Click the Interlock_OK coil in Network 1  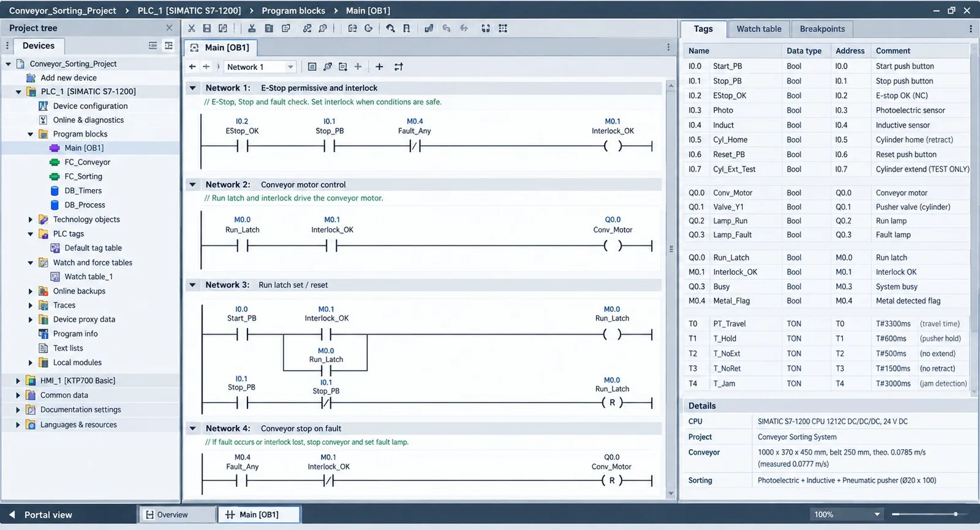click(612, 146)
